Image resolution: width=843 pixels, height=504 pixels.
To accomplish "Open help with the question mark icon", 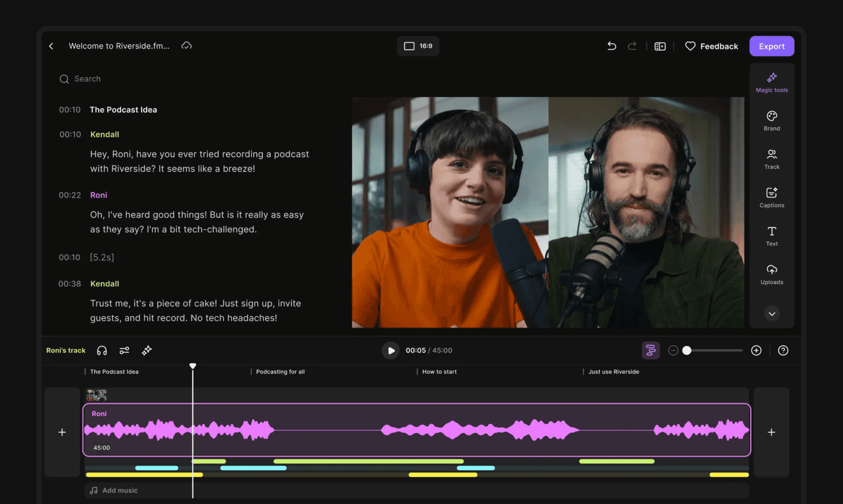I will [783, 350].
